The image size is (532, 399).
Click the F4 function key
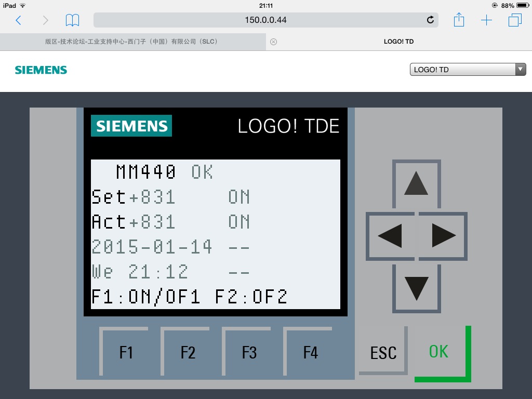coord(308,352)
